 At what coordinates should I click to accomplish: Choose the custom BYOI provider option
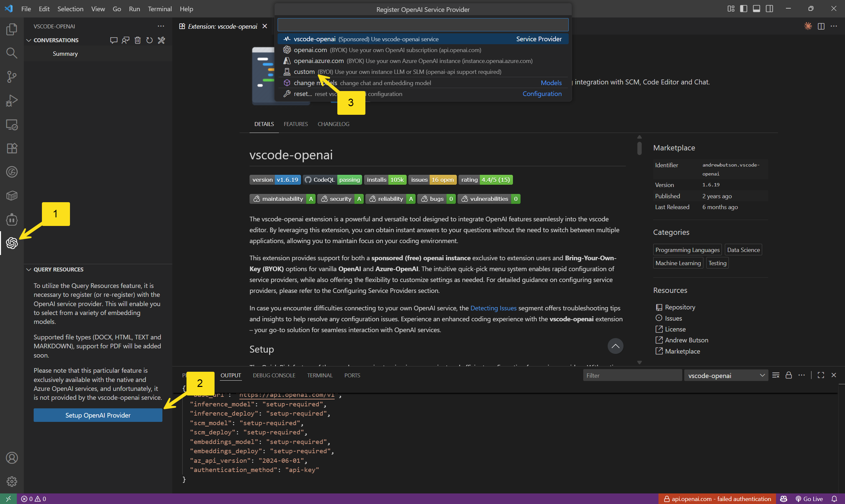tap(423, 72)
